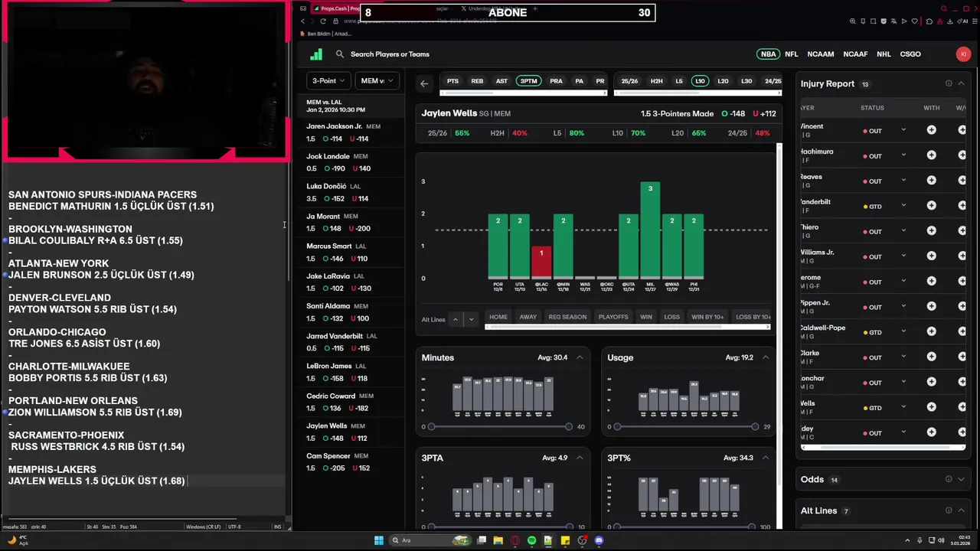
Task: Click the search magnifier icon
Action: (x=340, y=54)
